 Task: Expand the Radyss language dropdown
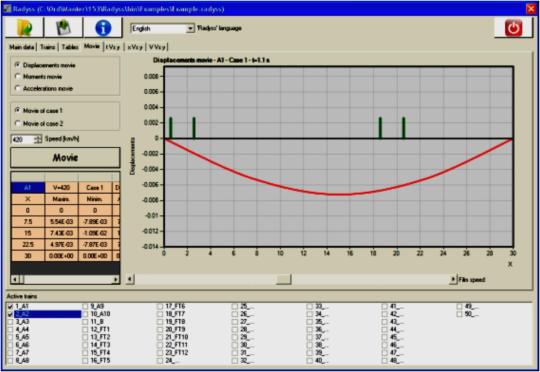pos(190,29)
